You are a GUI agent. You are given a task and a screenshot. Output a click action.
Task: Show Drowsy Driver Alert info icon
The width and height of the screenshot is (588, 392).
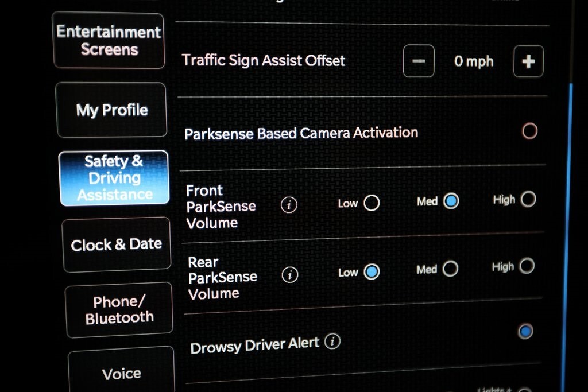coord(332,341)
